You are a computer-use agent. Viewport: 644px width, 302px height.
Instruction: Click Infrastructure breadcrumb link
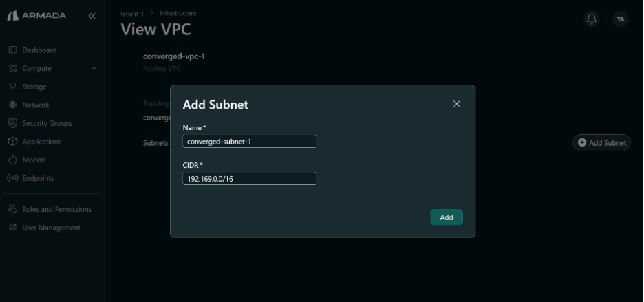(178, 13)
